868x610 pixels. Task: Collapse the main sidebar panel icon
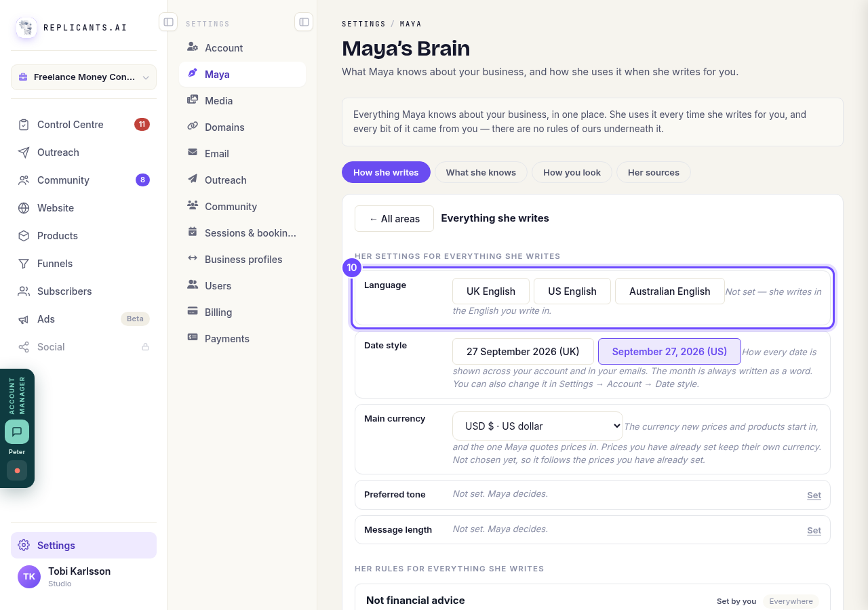point(168,22)
